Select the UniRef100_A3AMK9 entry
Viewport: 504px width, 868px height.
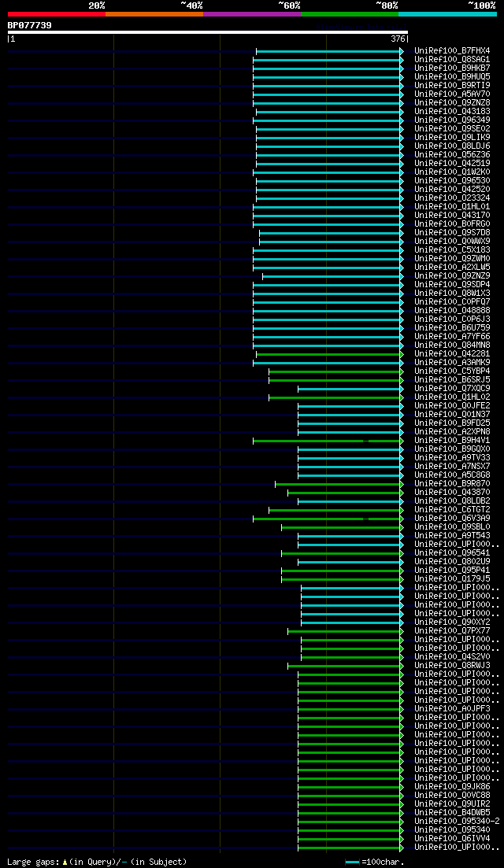click(452, 363)
